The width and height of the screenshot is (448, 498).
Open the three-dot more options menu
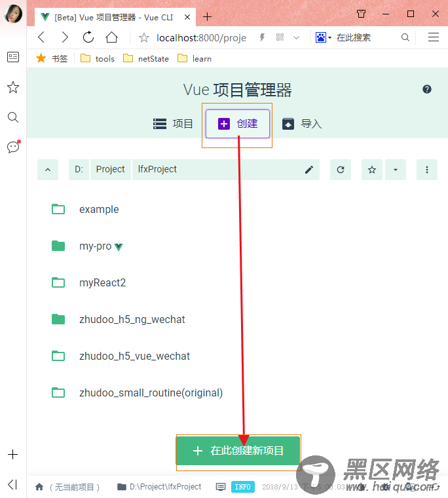[427, 170]
